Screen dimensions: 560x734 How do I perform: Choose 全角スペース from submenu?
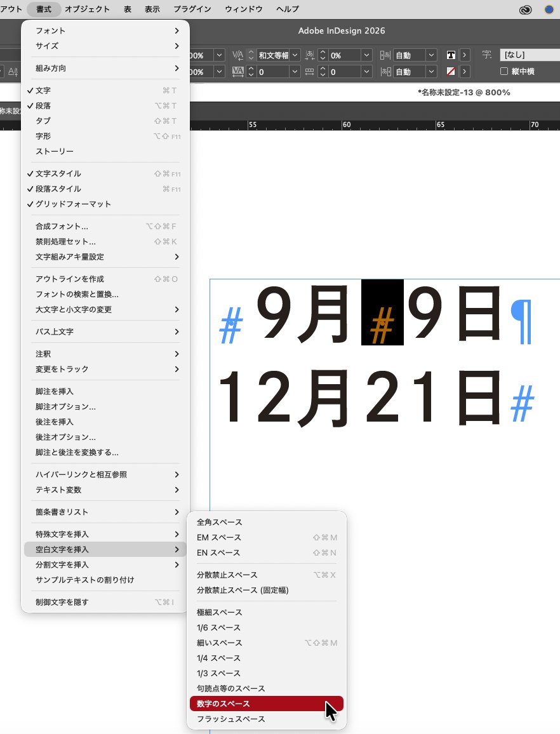[267, 522]
